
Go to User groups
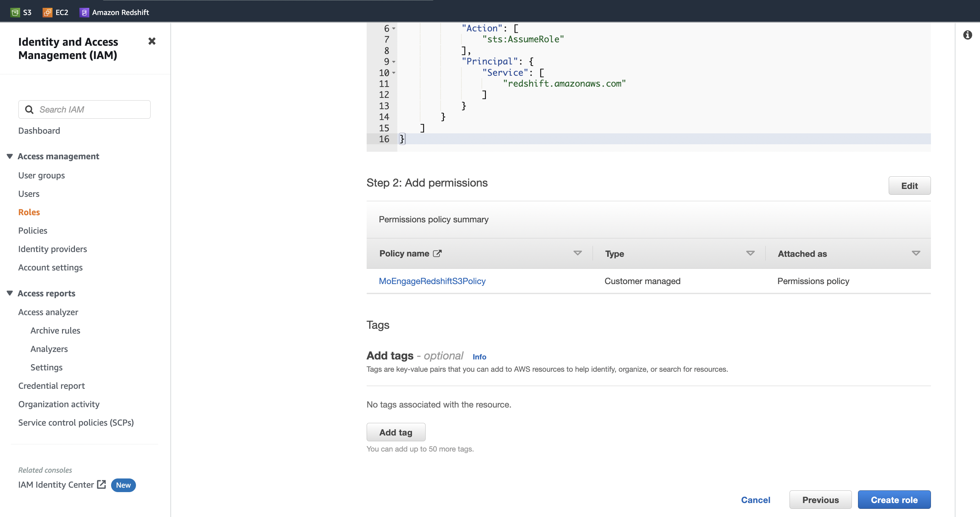[42, 176]
